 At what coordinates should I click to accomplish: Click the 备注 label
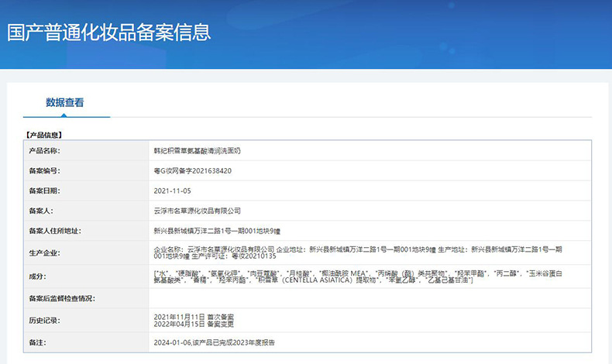37,342
